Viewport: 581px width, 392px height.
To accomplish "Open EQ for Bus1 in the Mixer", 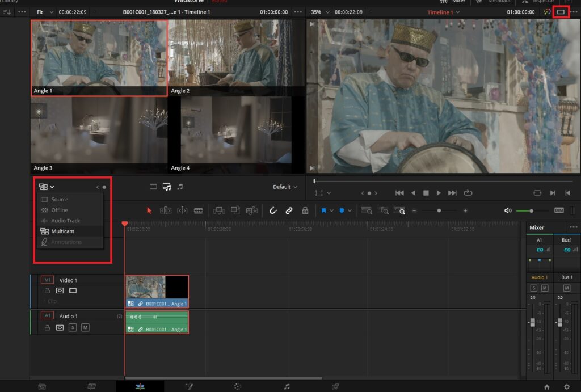I will click(567, 250).
